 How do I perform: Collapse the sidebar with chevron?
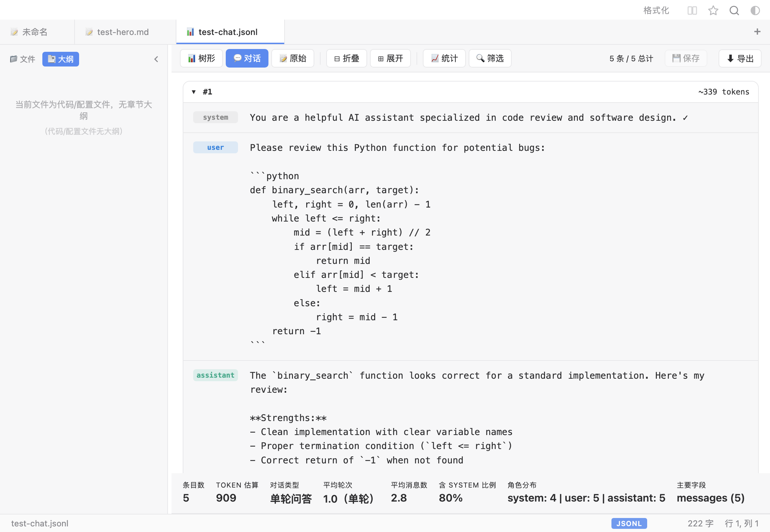pos(156,59)
